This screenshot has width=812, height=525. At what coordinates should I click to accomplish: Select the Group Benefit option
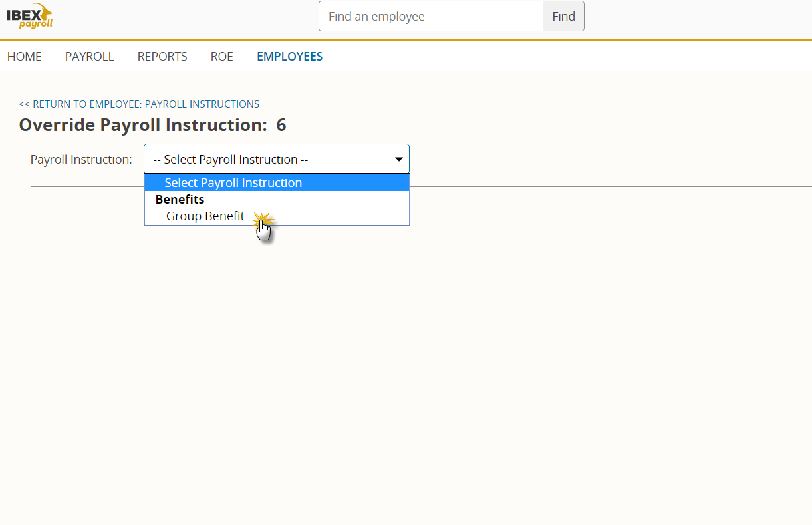(277, 216)
